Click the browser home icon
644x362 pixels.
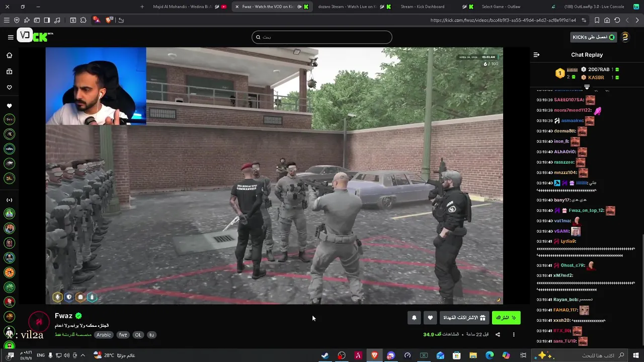[x=607, y=20]
